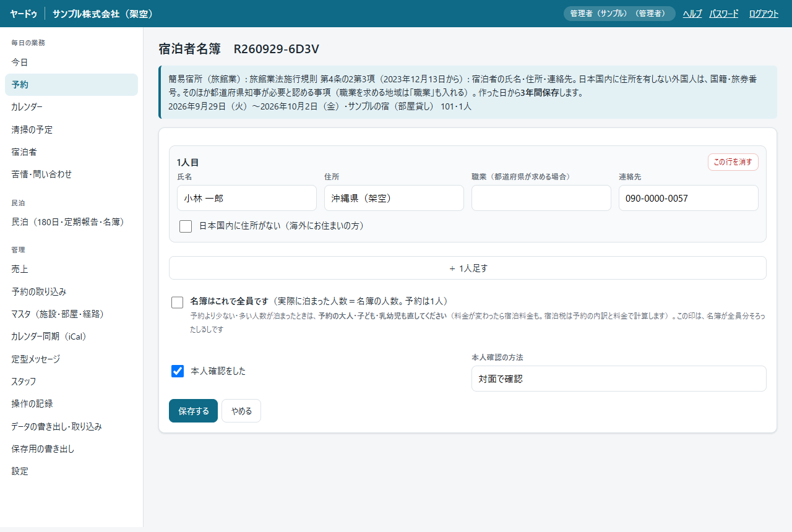Screen dimensions: 792x532
Task: Click the 本人確認の方法 field
Action: [x=619, y=379]
